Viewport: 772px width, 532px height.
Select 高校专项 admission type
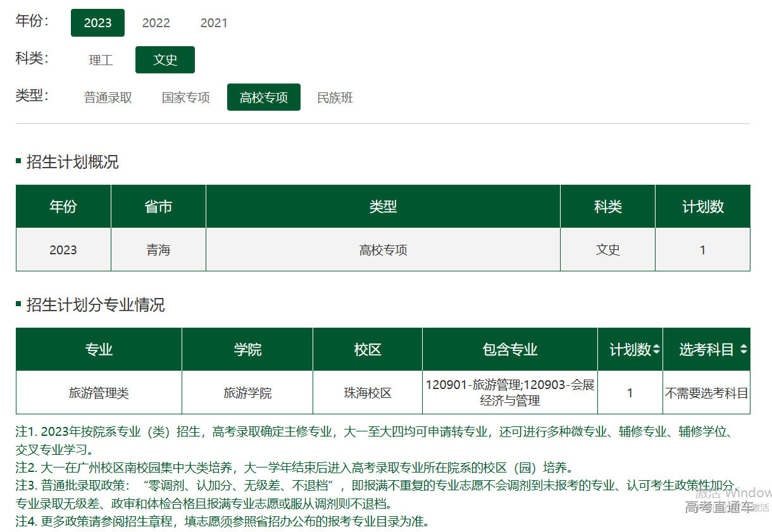click(263, 97)
